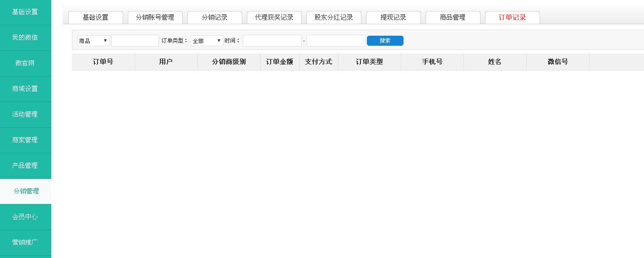Switch to the 分销账号管理 tab

click(155, 17)
